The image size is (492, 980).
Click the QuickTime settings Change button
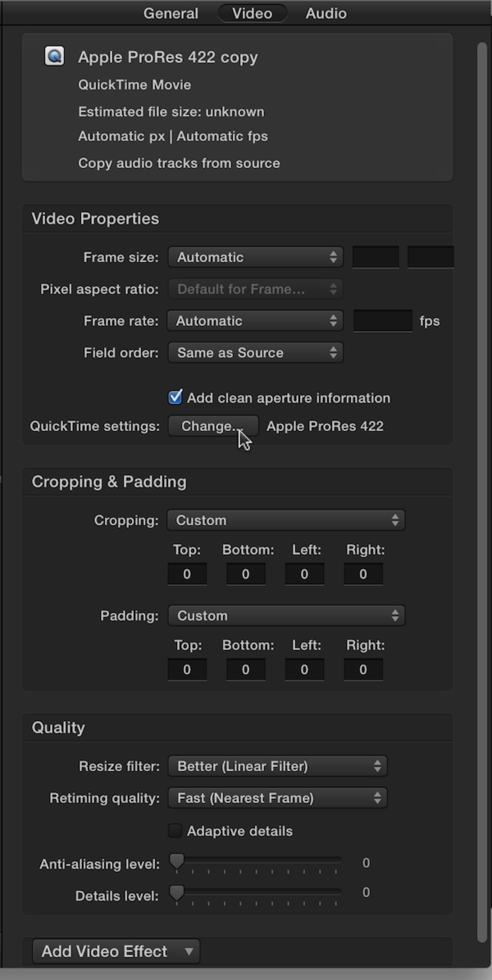point(213,426)
